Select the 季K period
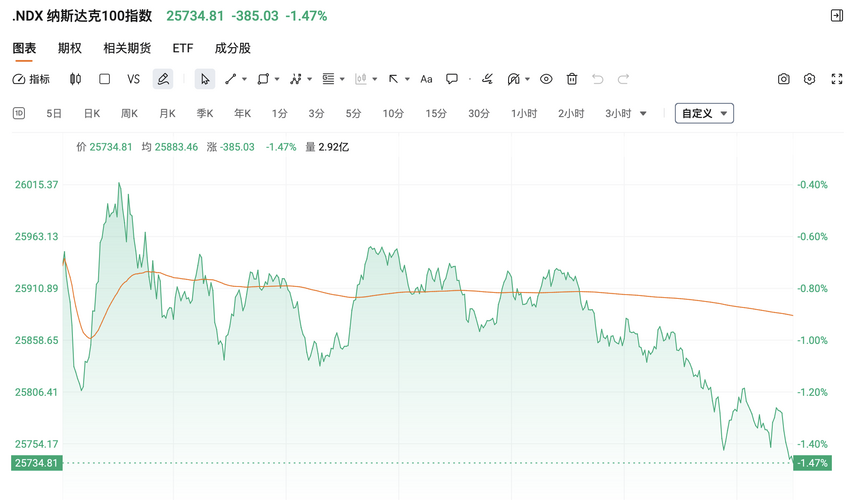Viewport: 855px width, 500px height. (x=205, y=113)
